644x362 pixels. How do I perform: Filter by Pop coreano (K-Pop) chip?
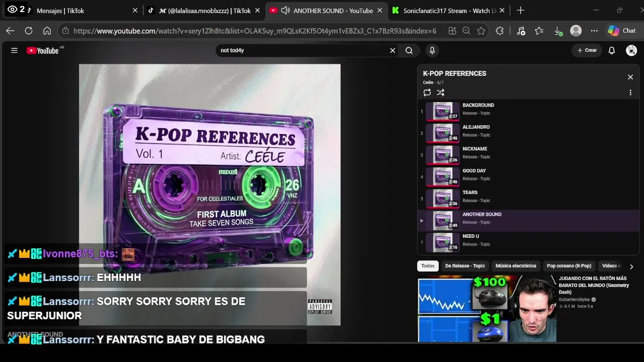tap(569, 266)
